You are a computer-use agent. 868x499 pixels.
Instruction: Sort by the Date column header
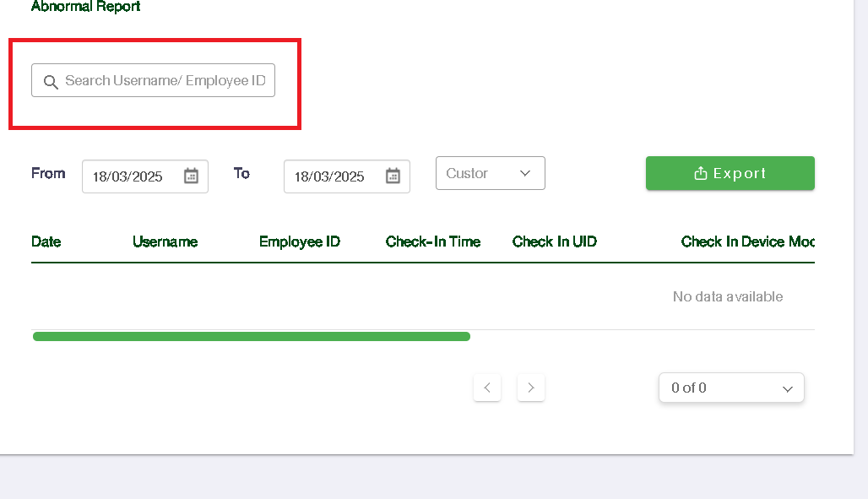[46, 241]
